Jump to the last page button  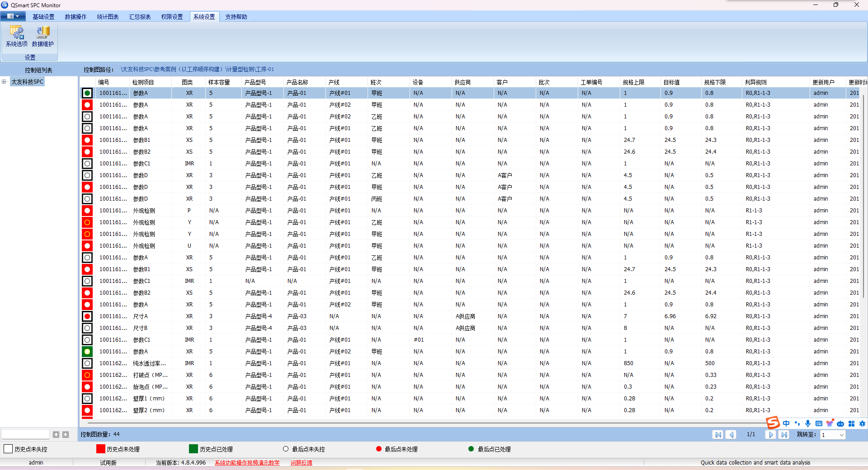point(784,435)
